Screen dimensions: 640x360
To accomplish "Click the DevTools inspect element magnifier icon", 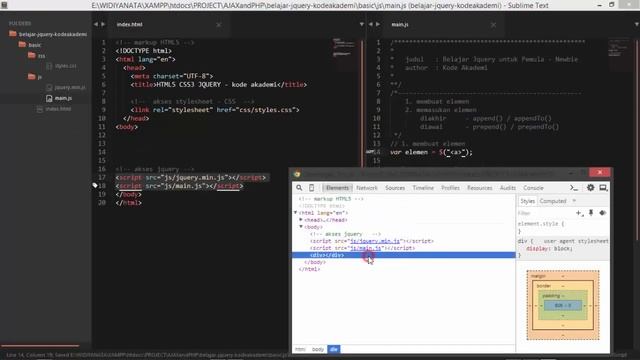I will pyautogui.click(x=299, y=188).
